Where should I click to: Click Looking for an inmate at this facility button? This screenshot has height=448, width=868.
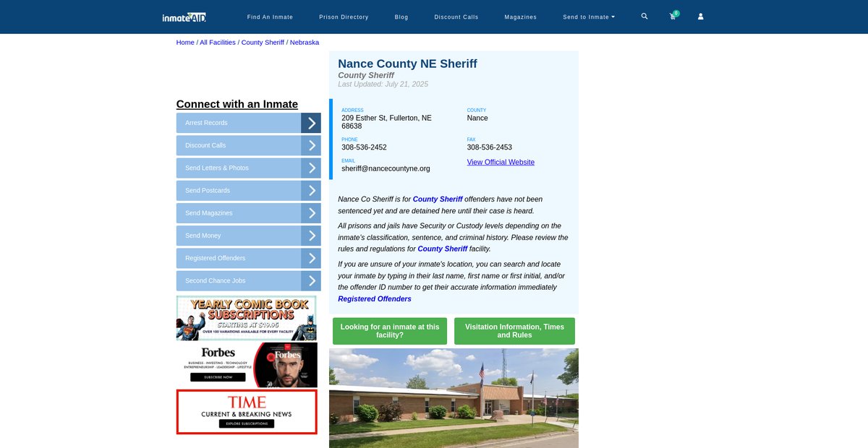pos(390,331)
